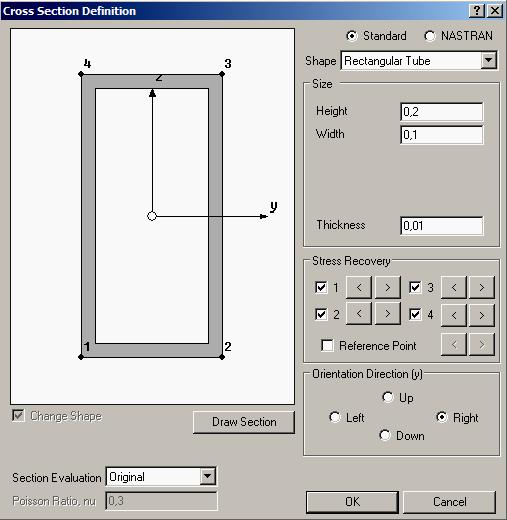Click Reference Point previous arrow button
Image resolution: width=507 pixels, height=520 pixels.
click(x=454, y=344)
